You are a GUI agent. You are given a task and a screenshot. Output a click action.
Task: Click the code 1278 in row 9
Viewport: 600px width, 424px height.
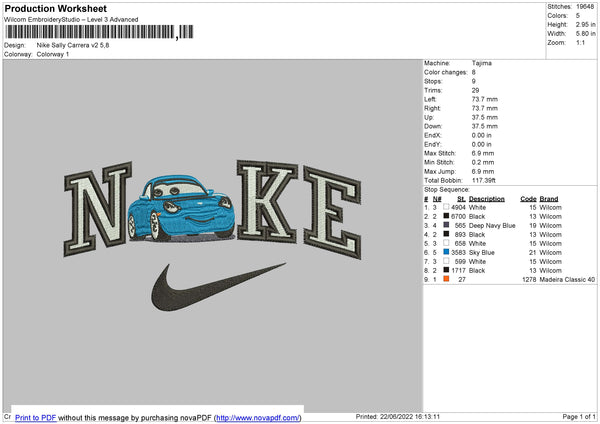pyautogui.click(x=529, y=279)
